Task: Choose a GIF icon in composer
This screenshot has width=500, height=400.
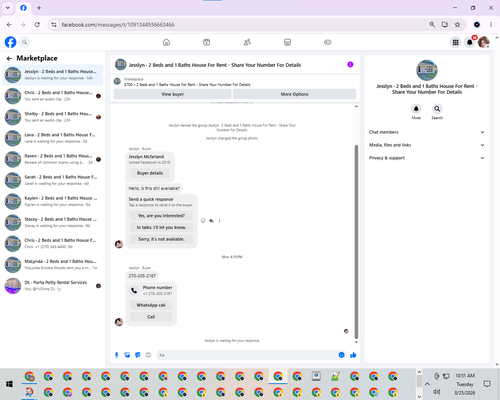Action: tap(148, 355)
